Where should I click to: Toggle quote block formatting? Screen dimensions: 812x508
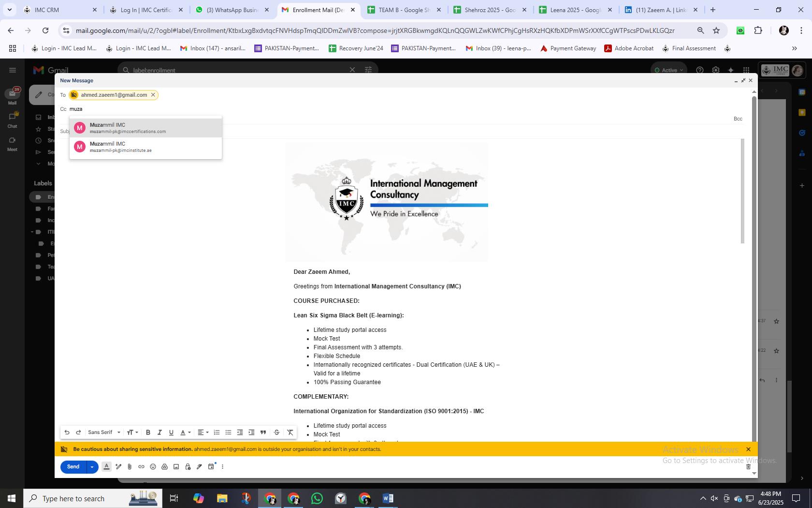coord(263,433)
